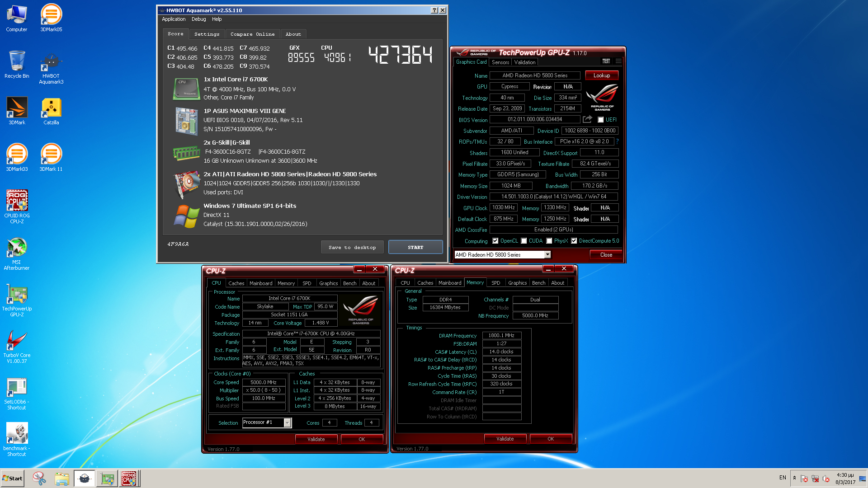Click Validate in the right CPU-Z window

505,439
